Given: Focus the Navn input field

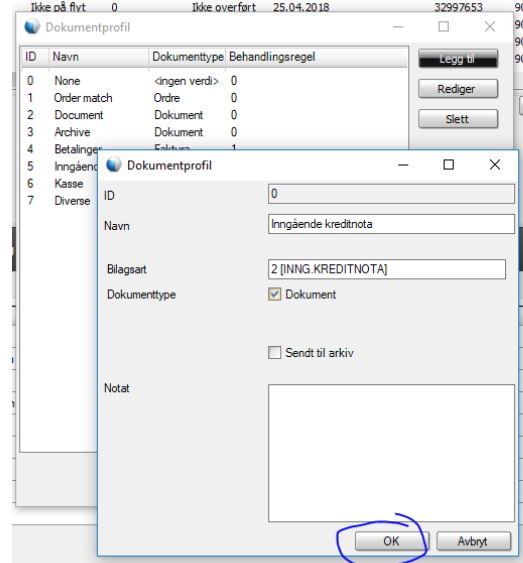Looking at the screenshot, I should [391, 224].
